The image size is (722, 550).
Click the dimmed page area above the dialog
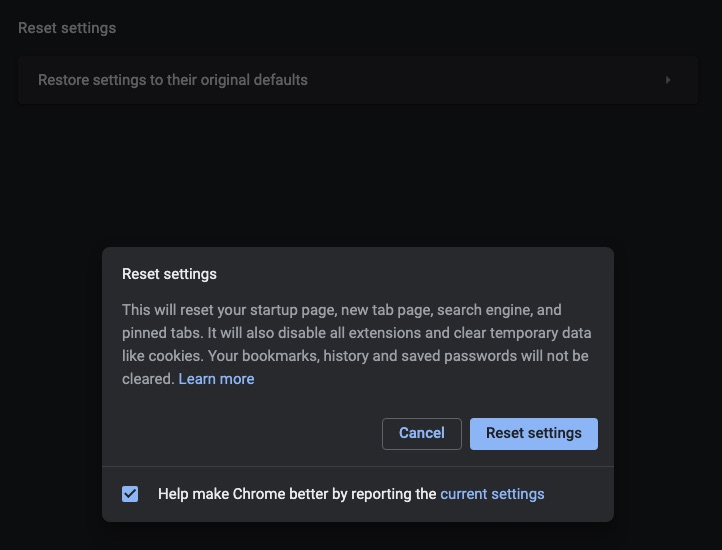click(x=360, y=180)
